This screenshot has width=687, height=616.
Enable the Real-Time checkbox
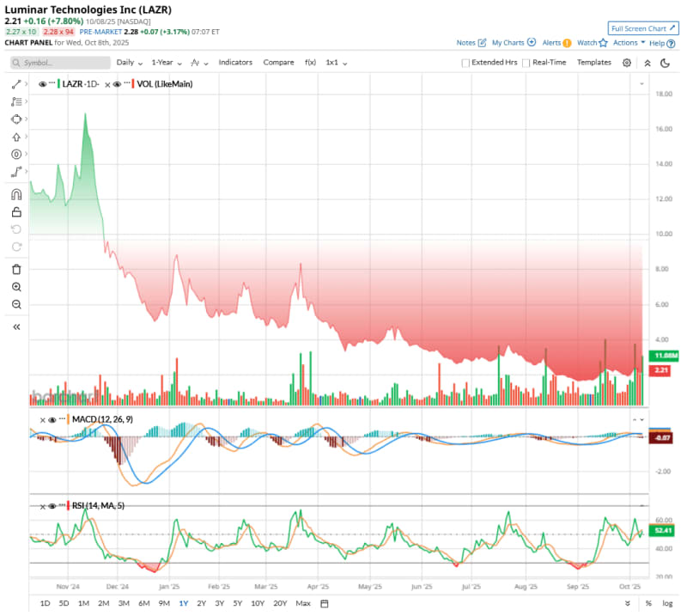[x=526, y=63]
